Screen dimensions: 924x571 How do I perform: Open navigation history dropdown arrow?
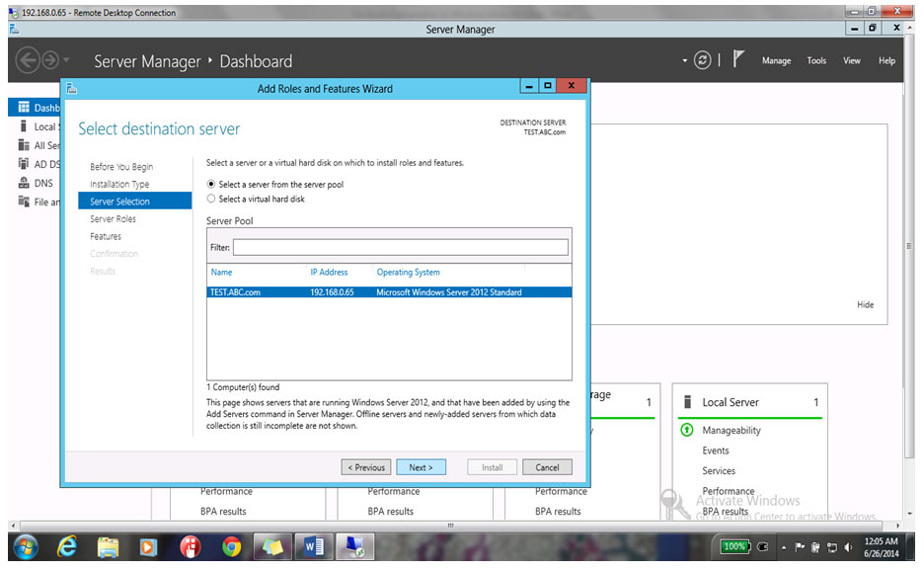tap(66, 60)
